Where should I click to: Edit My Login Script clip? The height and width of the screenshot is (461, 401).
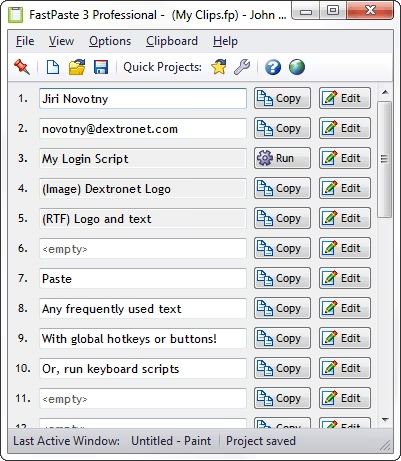click(x=345, y=158)
